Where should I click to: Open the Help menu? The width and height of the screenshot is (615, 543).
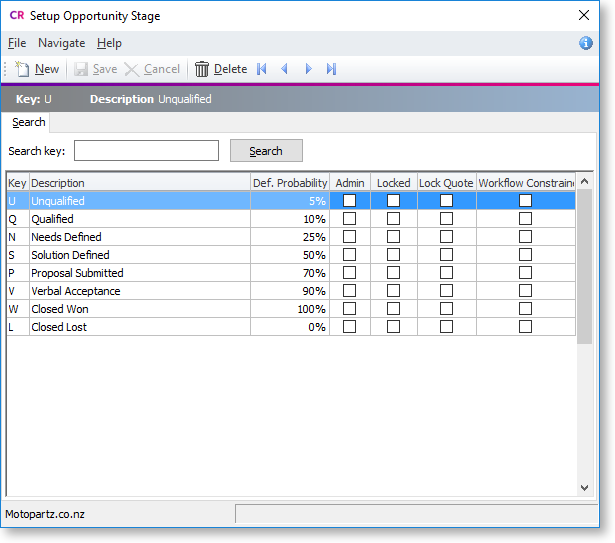point(109,43)
